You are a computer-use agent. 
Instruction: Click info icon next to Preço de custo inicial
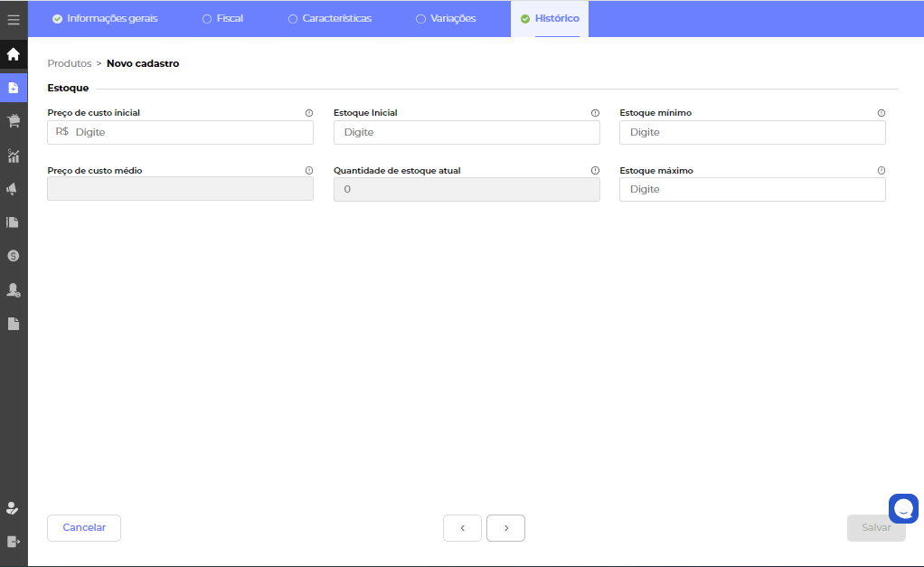308,113
